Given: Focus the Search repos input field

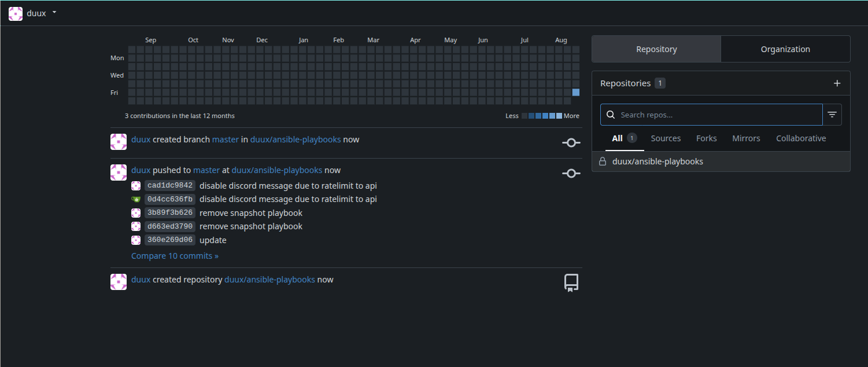Looking at the screenshot, I should coord(711,115).
